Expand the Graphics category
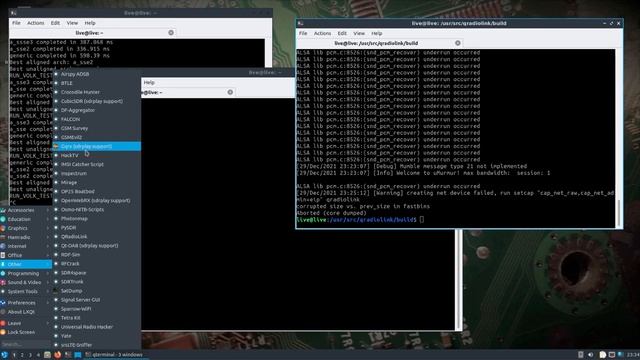This screenshot has height=360, width=640. [x=26, y=228]
